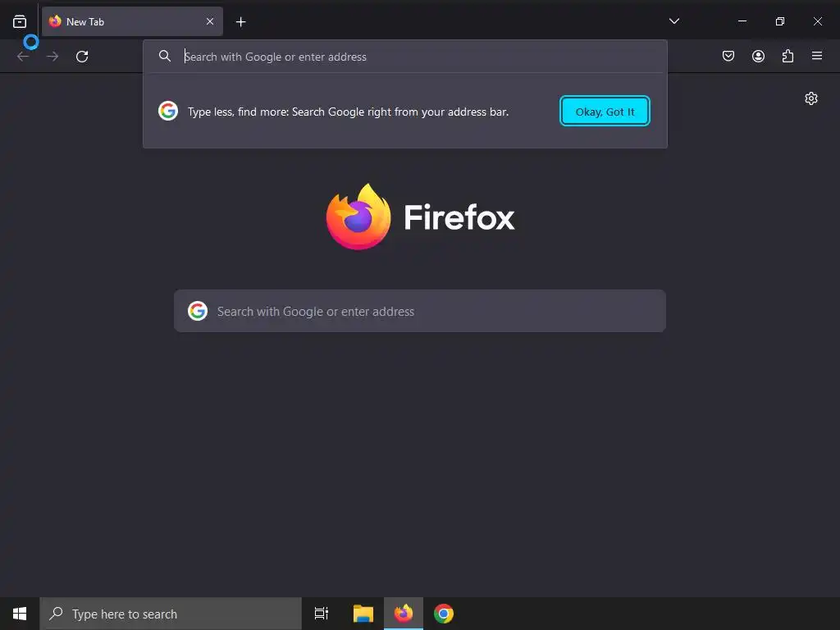Minimize the Firefox window
Screen dimensions: 840x630
742,21
